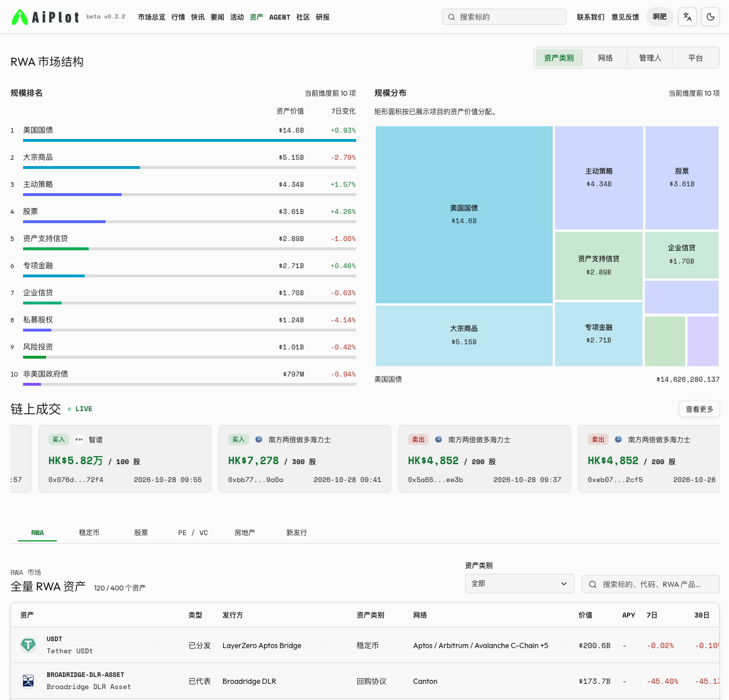Image resolution: width=729 pixels, height=700 pixels.
Task: Click the 大宗商品 treemap block
Action: tap(464, 336)
